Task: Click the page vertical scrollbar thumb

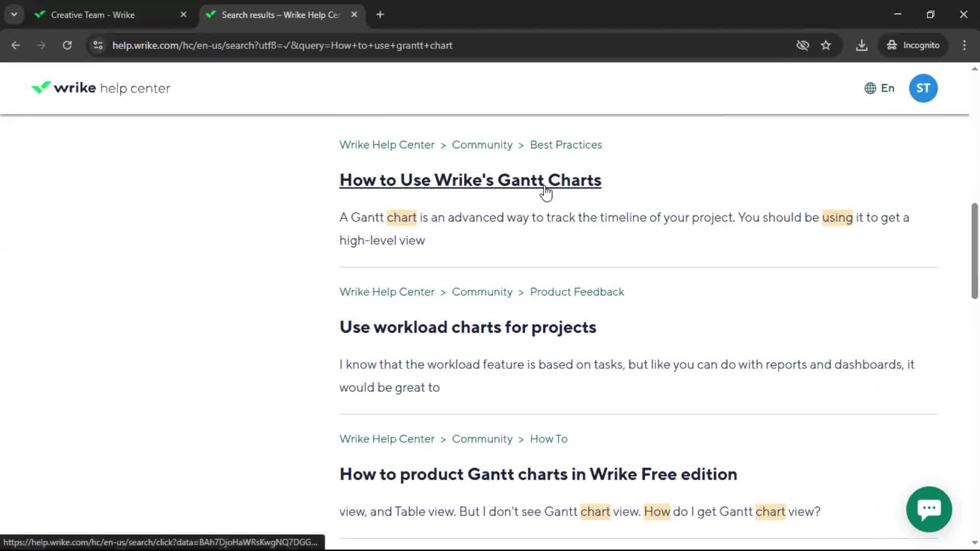Action: tap(974, 251)
